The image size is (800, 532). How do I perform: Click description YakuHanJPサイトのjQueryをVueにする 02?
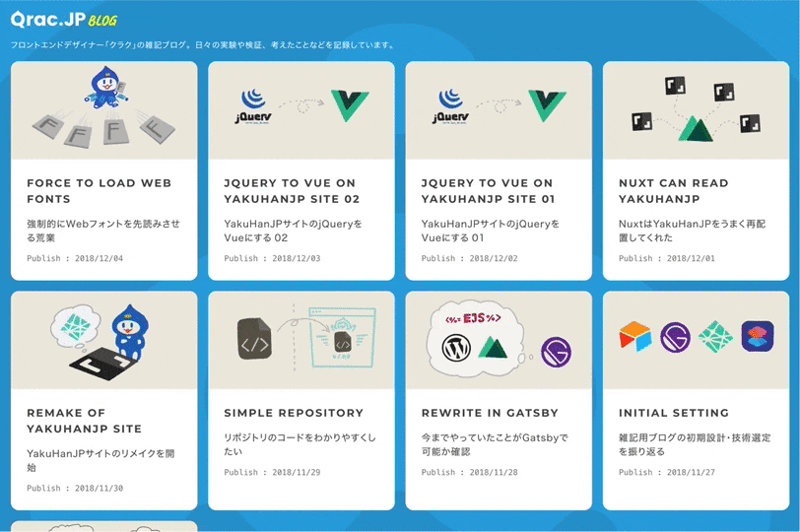click(x=293, y=231)
